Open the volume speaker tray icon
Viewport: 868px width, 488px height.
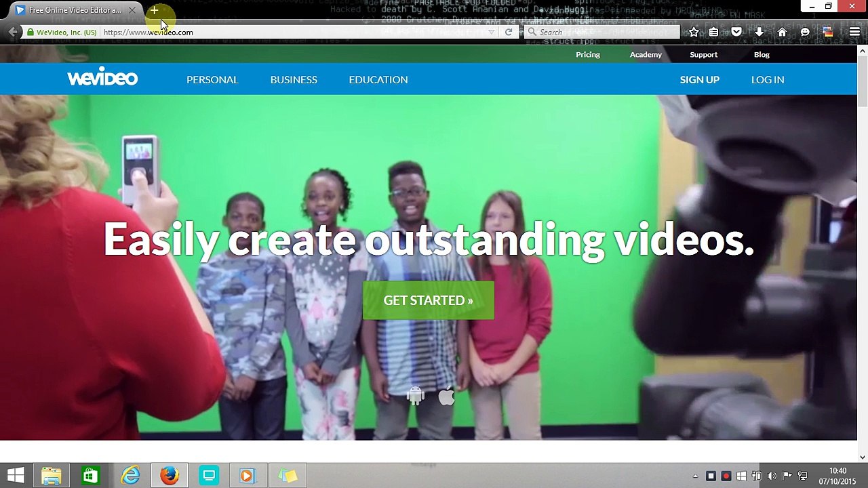(x=772, y=476)
